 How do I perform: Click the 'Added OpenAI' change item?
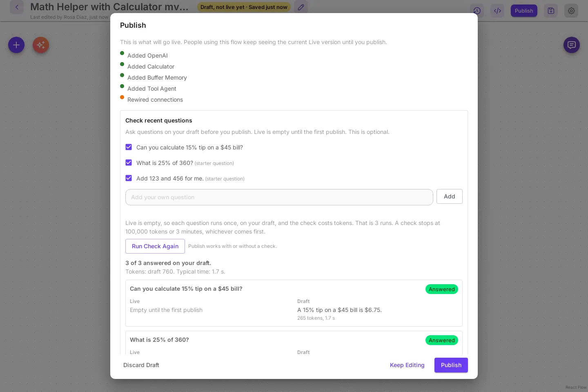point(147,56)
